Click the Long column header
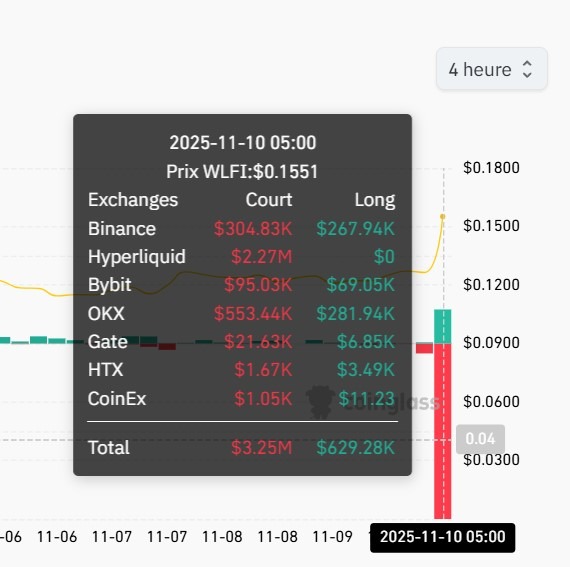 (x=375, y=200)
